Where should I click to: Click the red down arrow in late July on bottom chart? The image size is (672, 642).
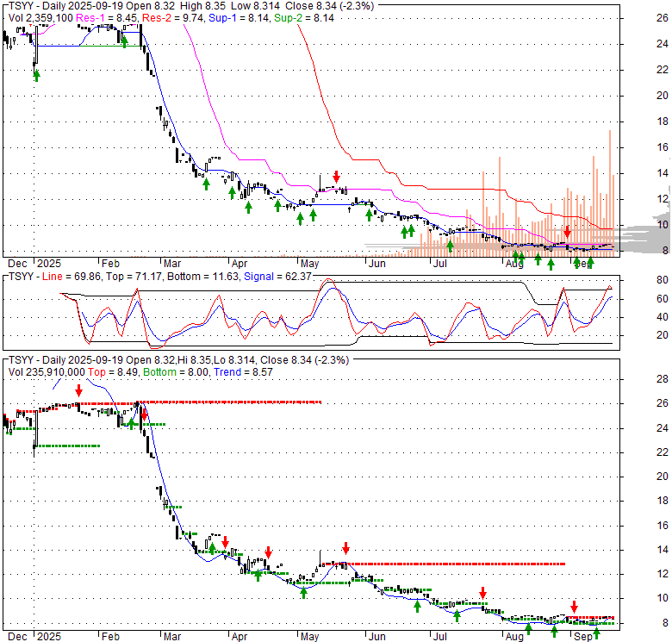pos(482,593)
